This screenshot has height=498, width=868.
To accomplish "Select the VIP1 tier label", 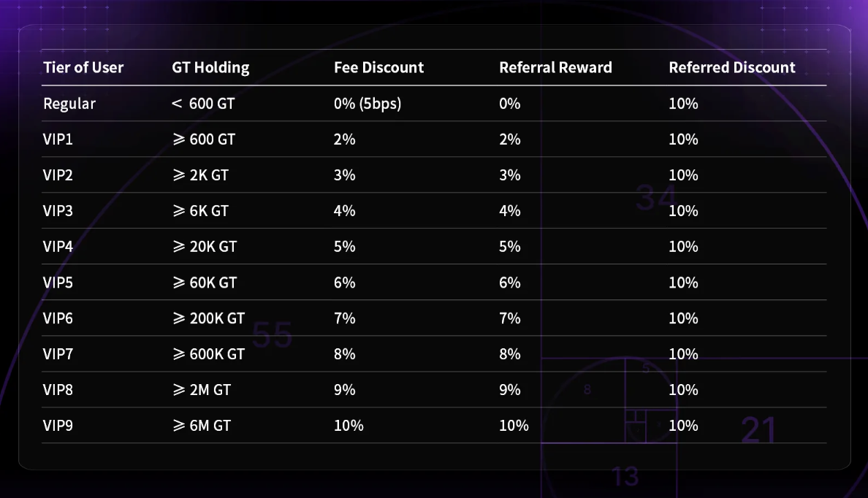I will [x=58, y=139].
